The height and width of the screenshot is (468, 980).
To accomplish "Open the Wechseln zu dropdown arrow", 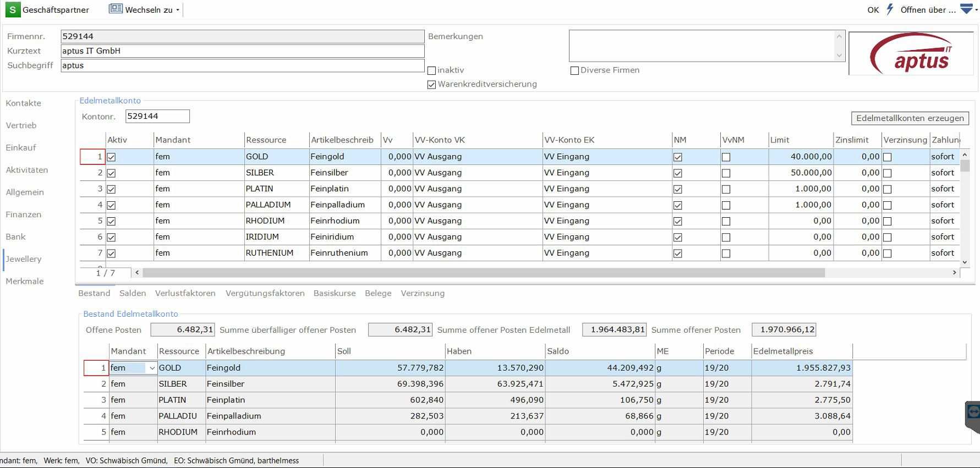I will [178, 10].
